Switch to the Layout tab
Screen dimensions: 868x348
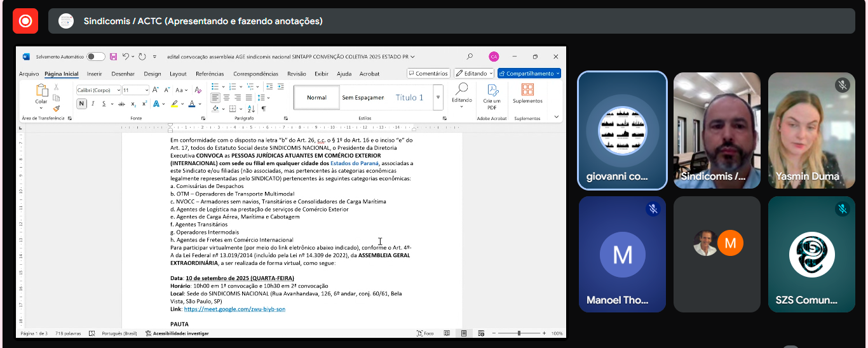click(178, 74)
